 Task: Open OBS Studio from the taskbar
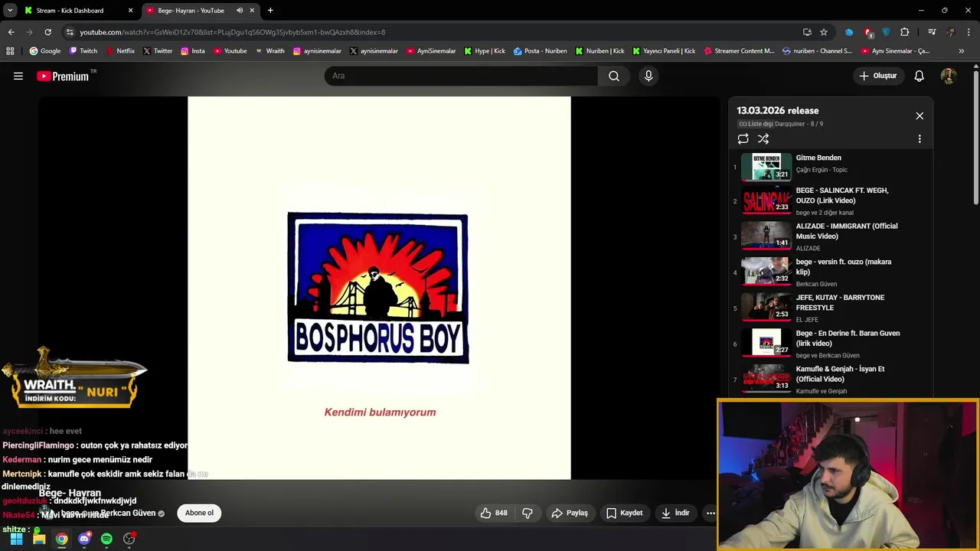click(x=129, y=539)
